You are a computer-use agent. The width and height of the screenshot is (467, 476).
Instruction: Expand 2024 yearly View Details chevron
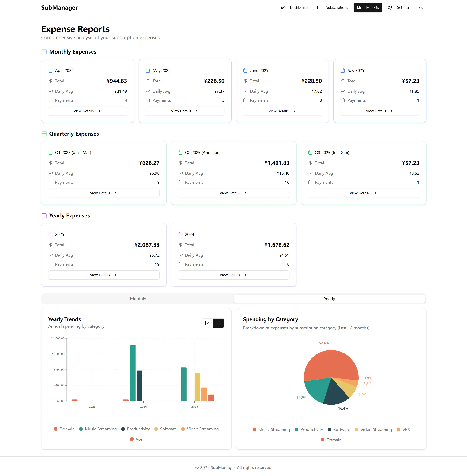coord(246,275)
